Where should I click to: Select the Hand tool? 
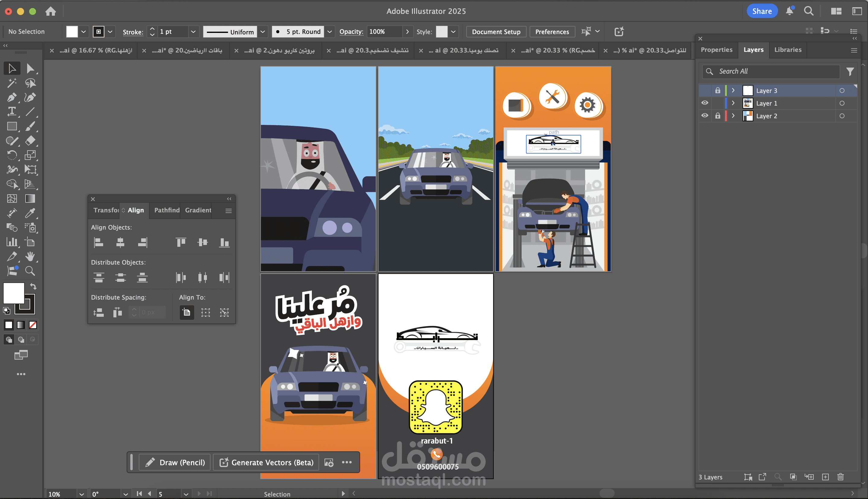pyautogui.click(x=30, y=256)
